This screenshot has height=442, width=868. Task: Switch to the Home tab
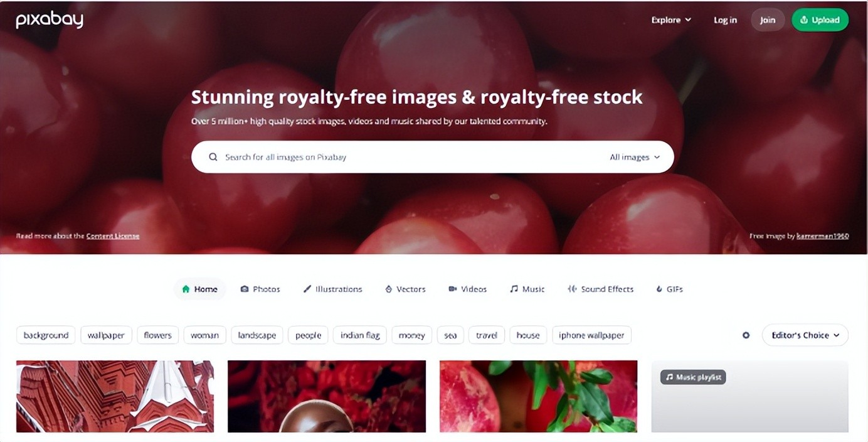(199, 289)
